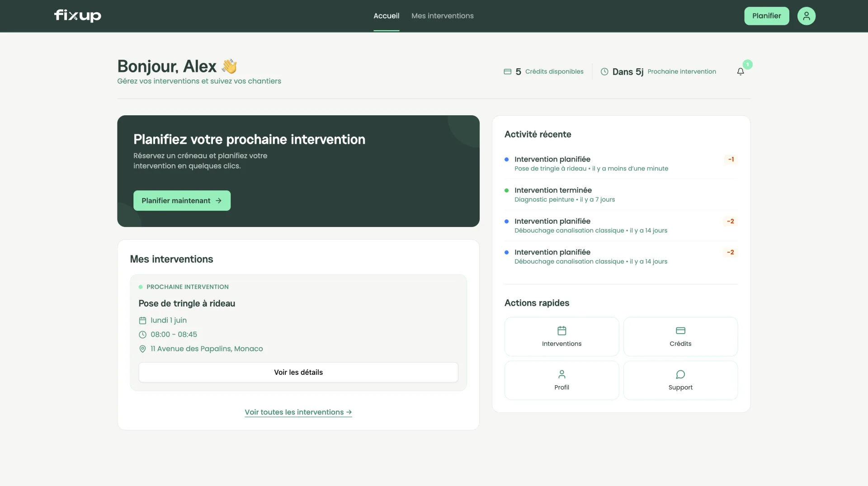This screenshot has height=486, width=868.
Task: Click 'Actions rapides' heading
Action: pos(537,303)
